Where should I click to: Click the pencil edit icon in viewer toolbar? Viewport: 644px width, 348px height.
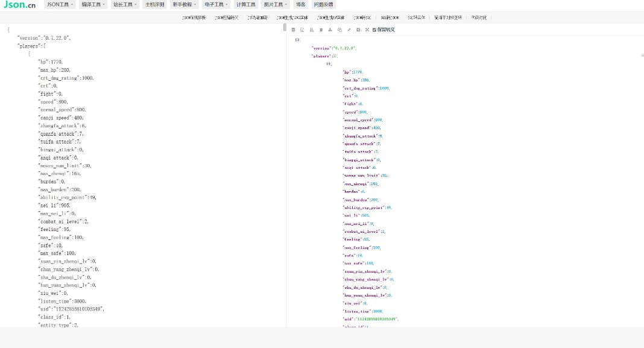tap(349, 30)
